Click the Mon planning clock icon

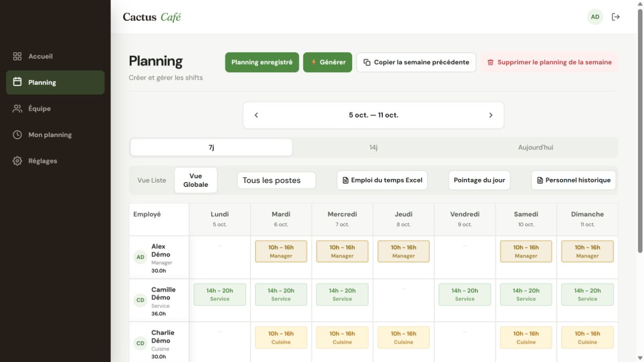tap(17, 135)
